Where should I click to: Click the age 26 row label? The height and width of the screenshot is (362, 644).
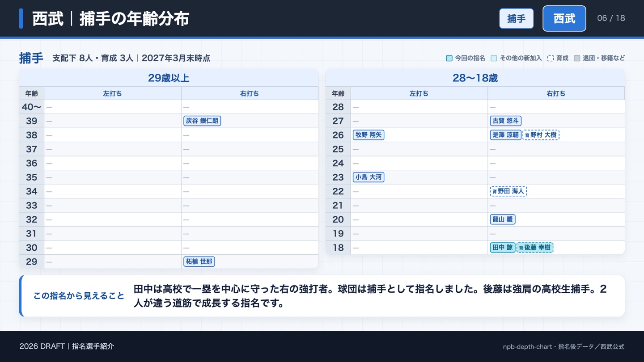tap(338, 135)
